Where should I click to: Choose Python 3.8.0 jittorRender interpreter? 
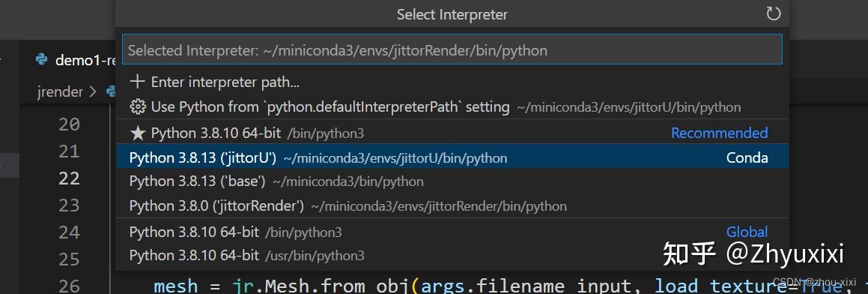pos(452,205)
